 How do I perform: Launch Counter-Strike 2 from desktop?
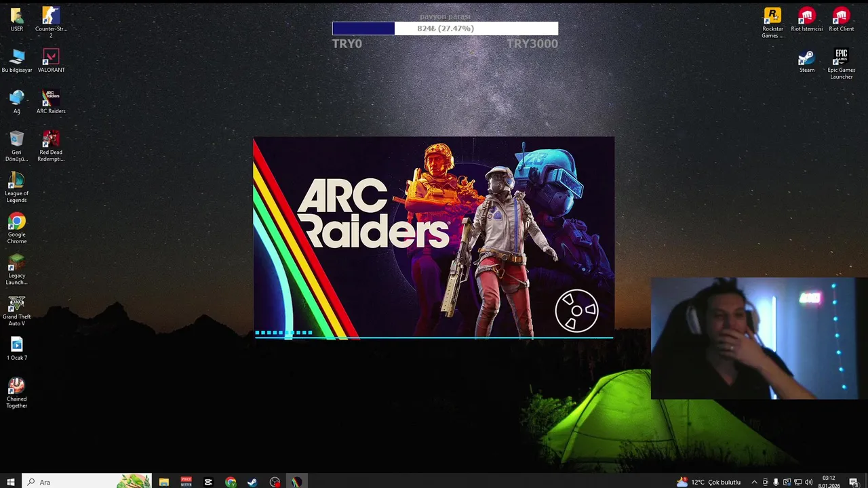51,22
